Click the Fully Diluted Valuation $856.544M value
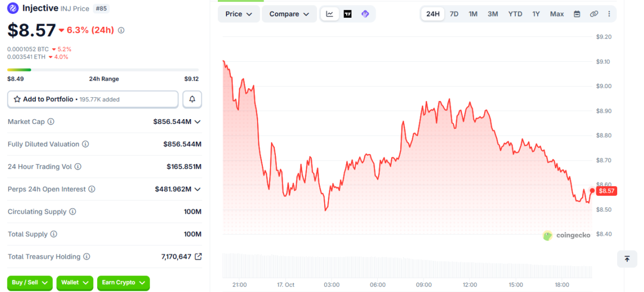The width and height of the screenshot is (644, 292). tap(182, 144)
